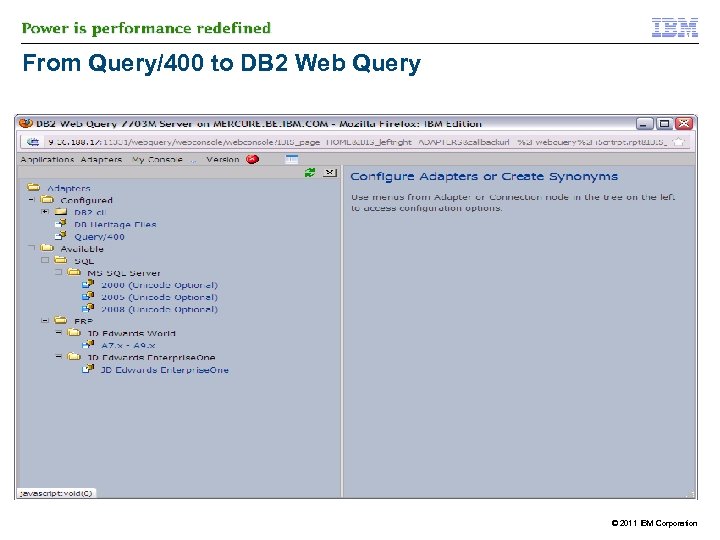Expand the DB2 cli adapter node
Screen dimensions: 720x540
pos(45,212)
